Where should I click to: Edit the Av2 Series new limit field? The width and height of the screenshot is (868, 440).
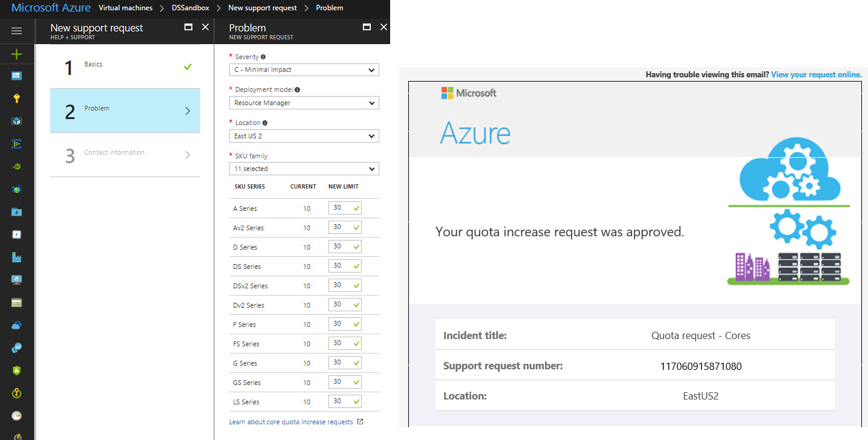coord(345,227)
